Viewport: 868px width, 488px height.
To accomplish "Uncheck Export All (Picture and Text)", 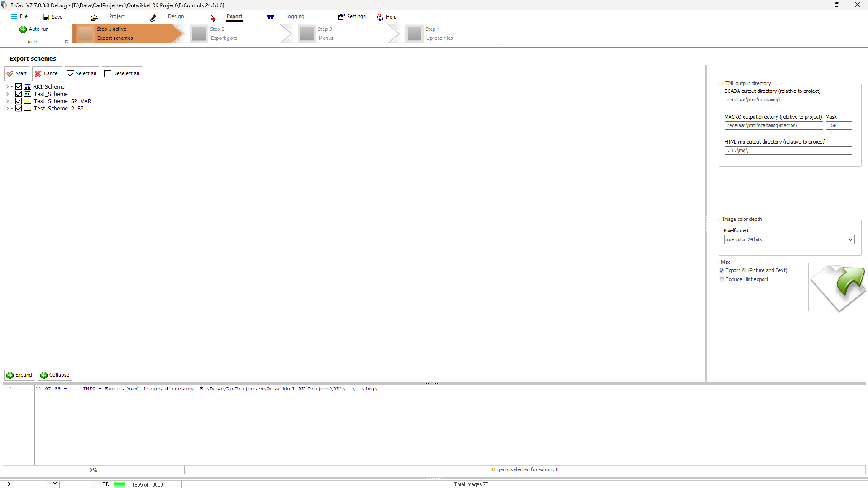I will pos(722,271).
